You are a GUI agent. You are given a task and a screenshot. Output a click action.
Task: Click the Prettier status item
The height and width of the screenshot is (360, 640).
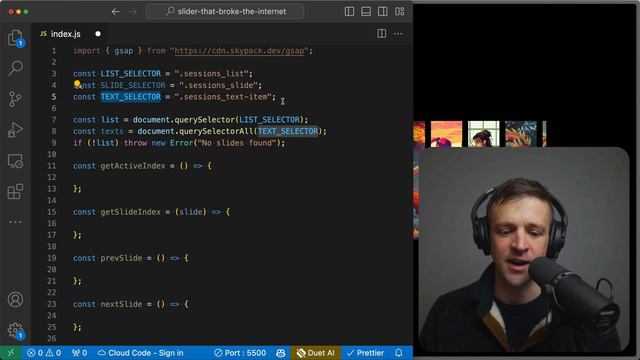click(x=365, y=353)
